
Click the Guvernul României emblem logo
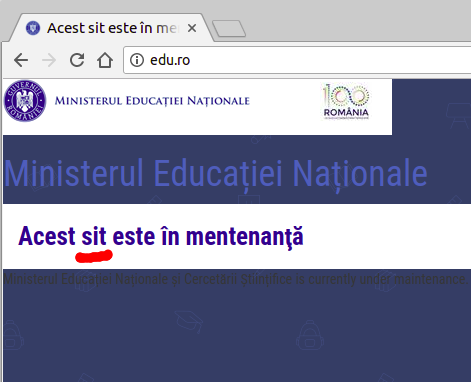point(25,101)
